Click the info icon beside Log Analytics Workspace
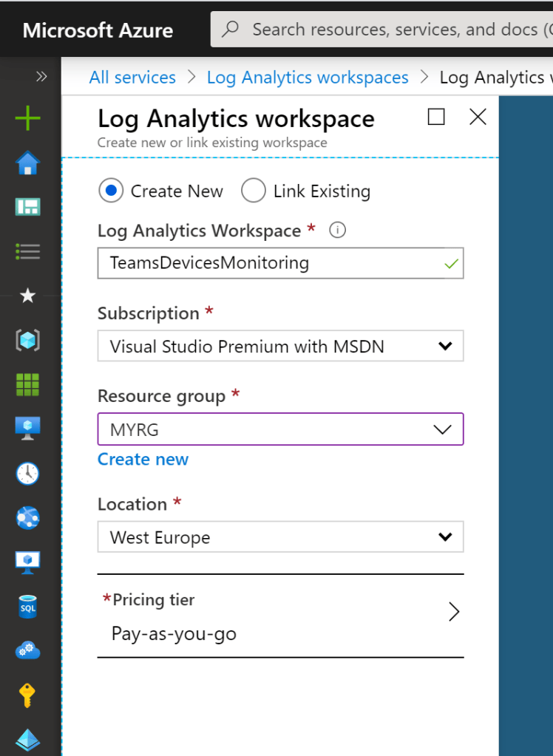Screen dimensions: 553x756 click(x=337, y=231)
